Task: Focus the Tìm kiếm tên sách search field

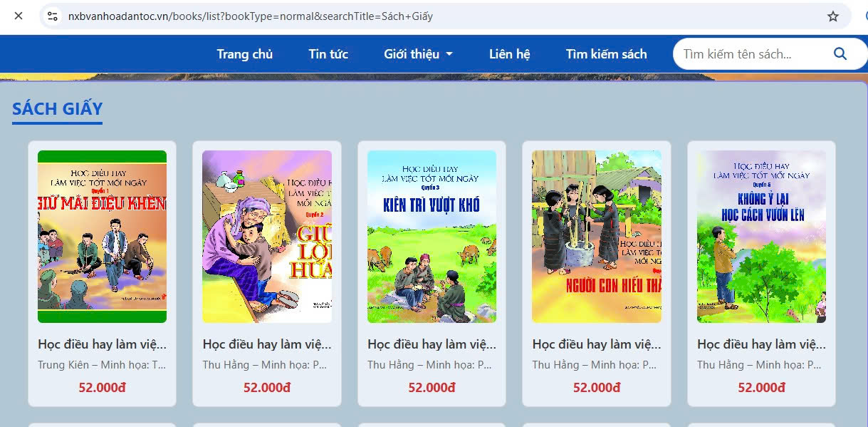Action: [x=752, y=53]
